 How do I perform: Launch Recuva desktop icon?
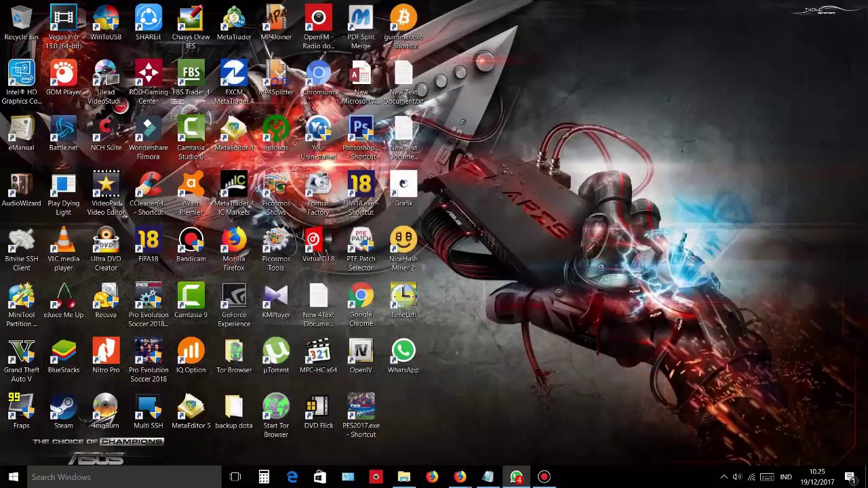(x=106, y=300)
